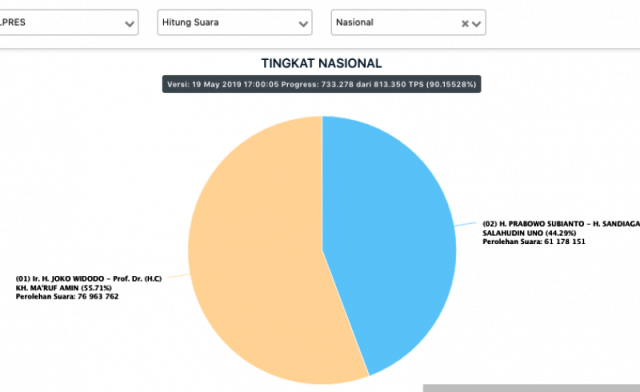The width and height of the screenshot is (640, 392).
Task: Click the orange leader line to label 01
Action: click(x=179, y=276)
